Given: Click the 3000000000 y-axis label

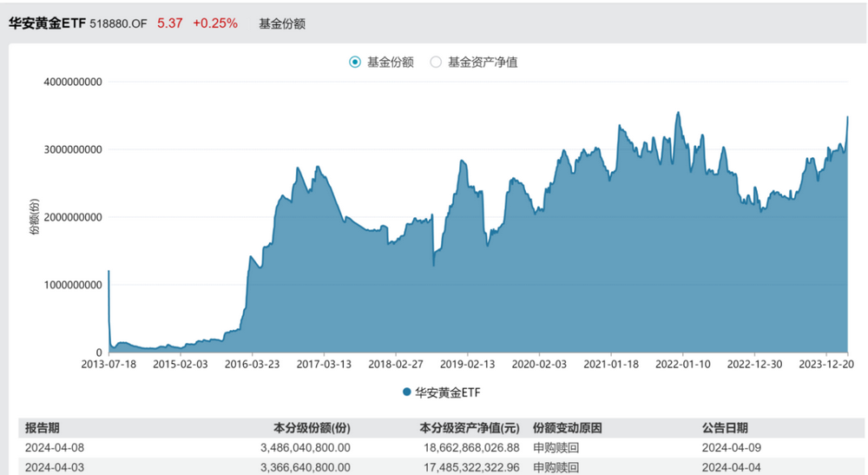Looking at the screenshot, I should coord(73,149).
